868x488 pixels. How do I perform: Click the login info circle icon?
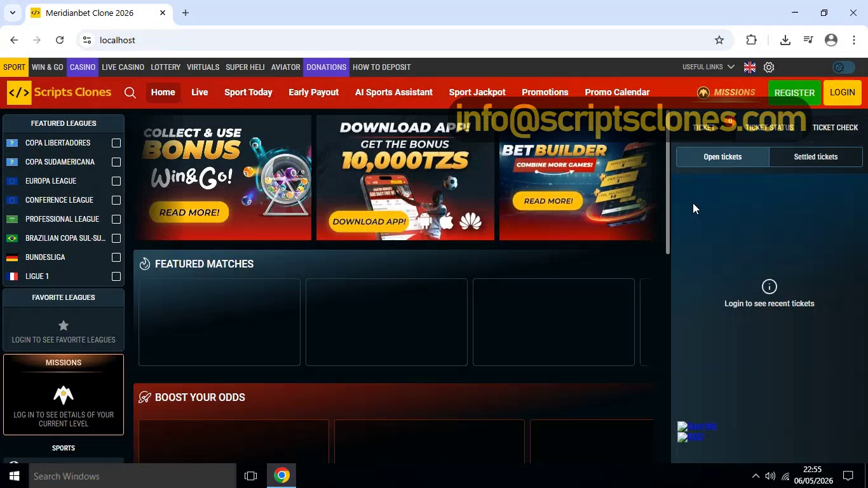[x=770, y=287]
